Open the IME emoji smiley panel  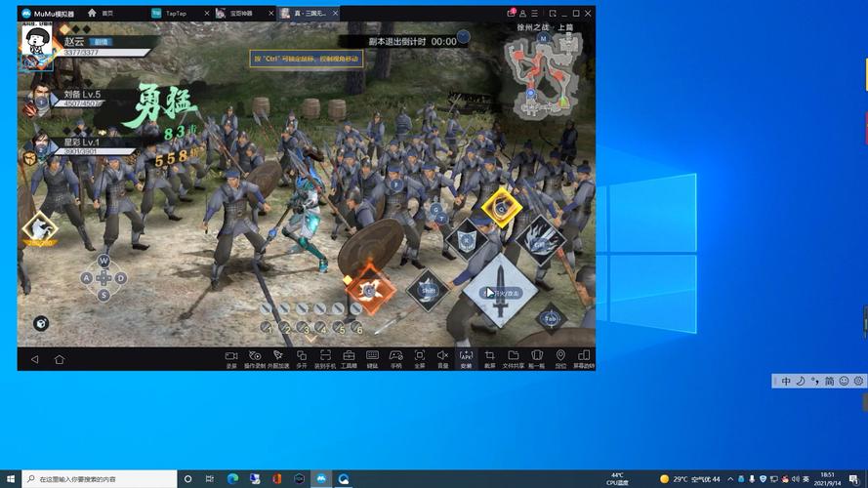[x=844, y=381]
